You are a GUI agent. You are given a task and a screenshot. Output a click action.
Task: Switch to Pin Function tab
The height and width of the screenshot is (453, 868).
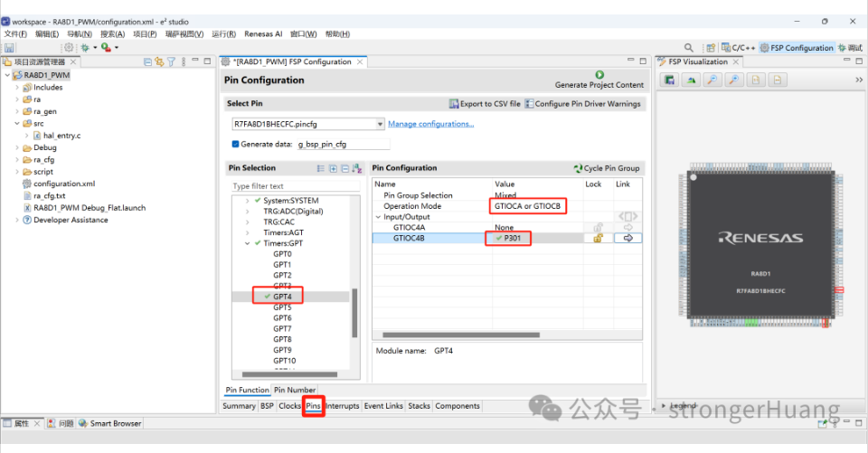point(247,390)
